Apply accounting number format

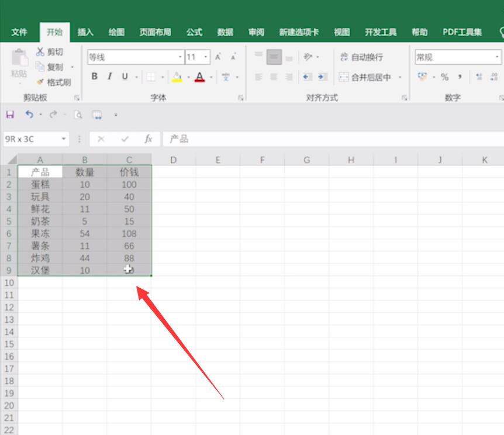[422, 77]
